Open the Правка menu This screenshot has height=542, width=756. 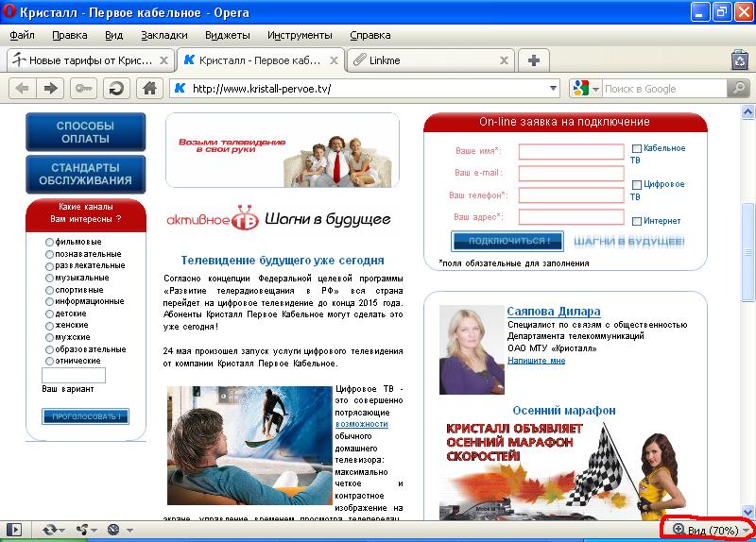(69, 35)
